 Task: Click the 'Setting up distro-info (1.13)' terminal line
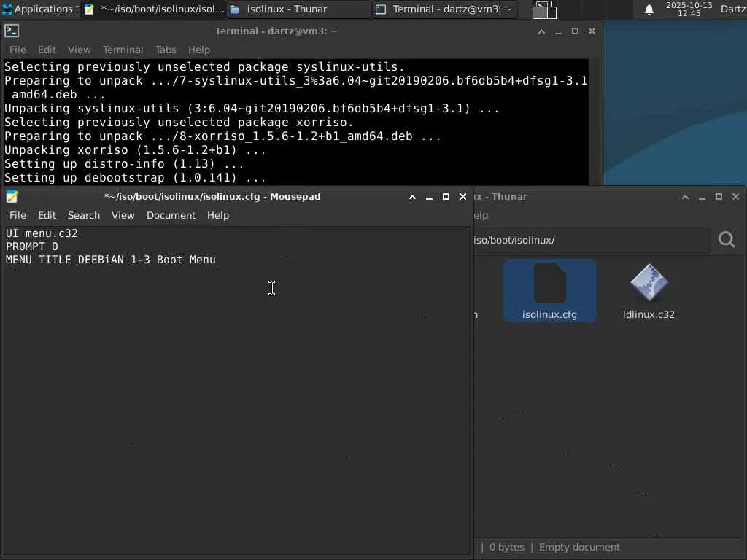click(124, 164)
